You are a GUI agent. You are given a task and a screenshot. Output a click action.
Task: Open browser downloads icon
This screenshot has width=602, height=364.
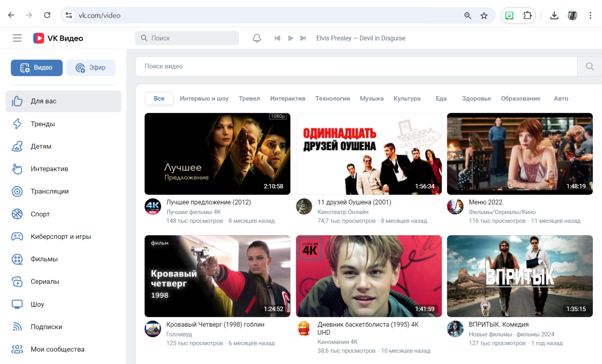click(554, 15)
